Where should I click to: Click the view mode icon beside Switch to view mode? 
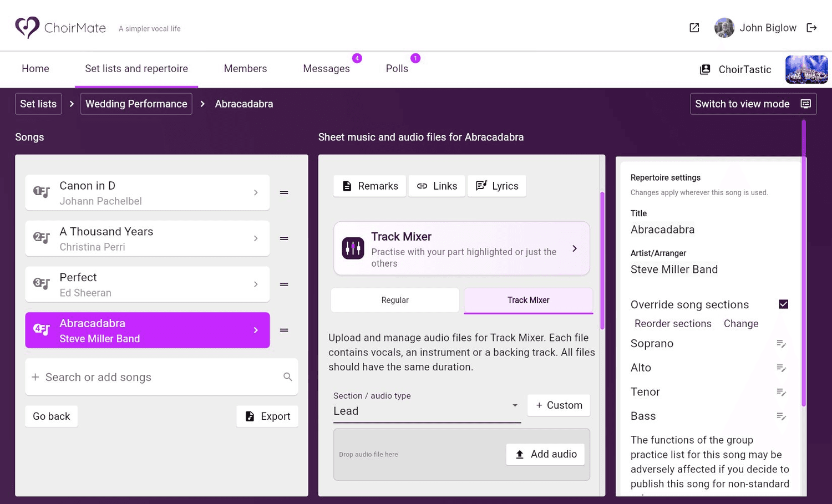click(805, 104)
